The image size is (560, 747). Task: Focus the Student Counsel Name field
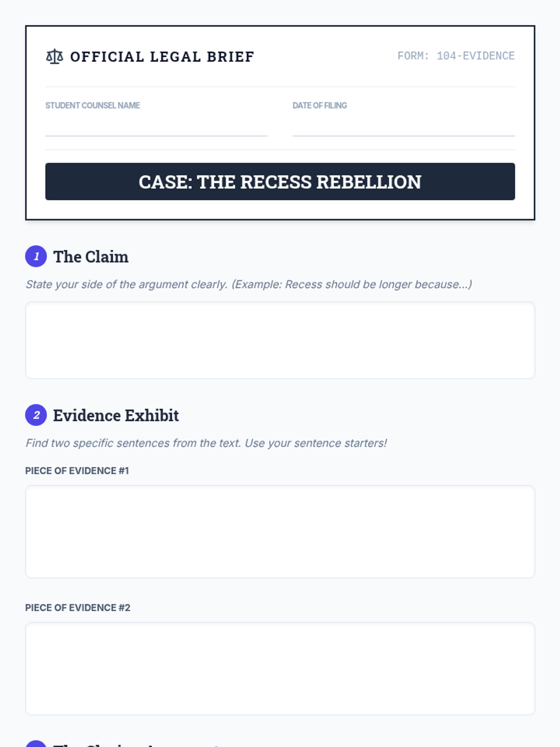(156, 126)
